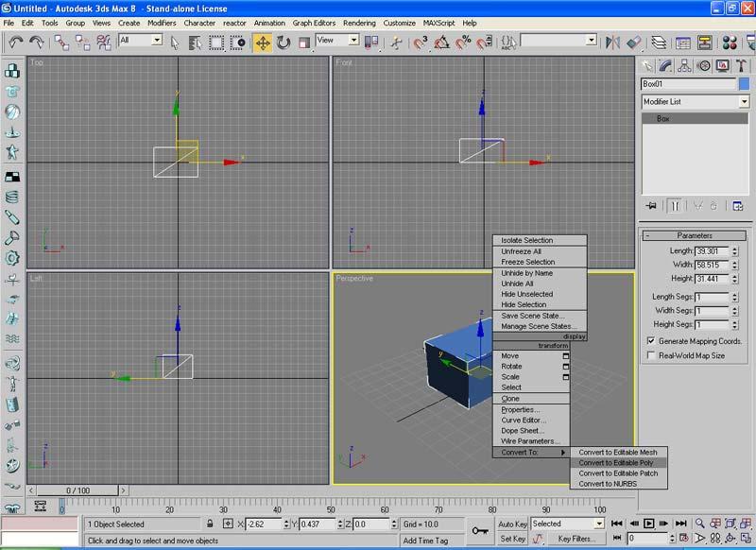
Task: Choose the Select and Move tool
Action: 263,43
